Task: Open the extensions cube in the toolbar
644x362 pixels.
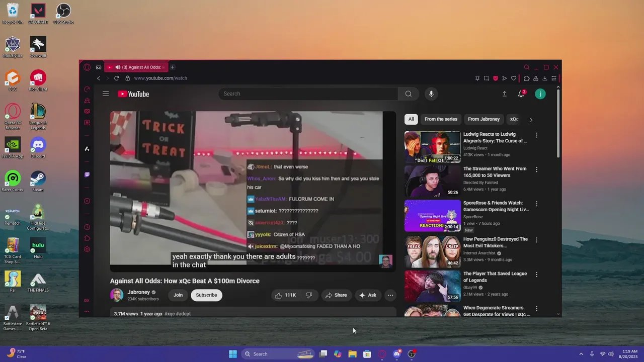Action: [x=526, y=78]
